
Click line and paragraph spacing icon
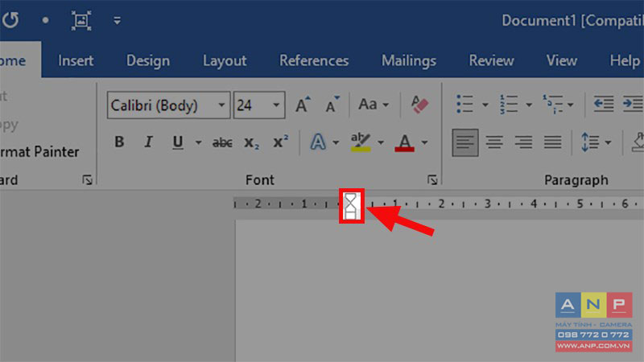point(590,142)
